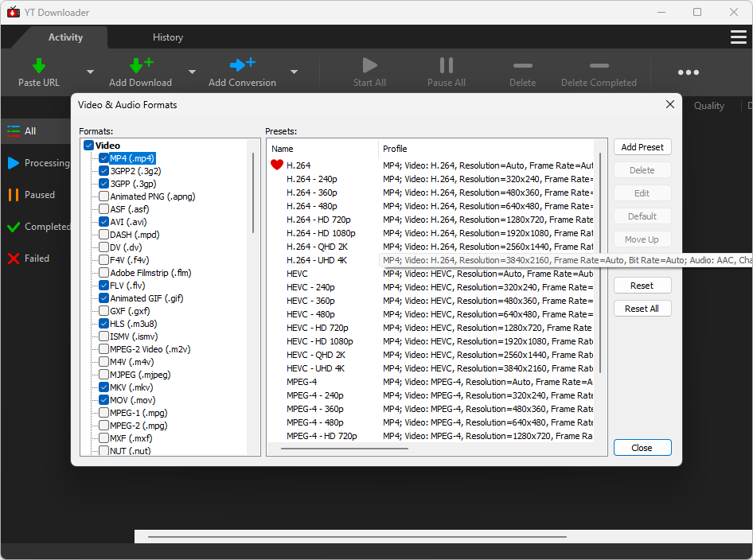Viewport: 753px width, 560px height.
Task: Click the Close button in dialog
Action: click(x=642, y=448)
